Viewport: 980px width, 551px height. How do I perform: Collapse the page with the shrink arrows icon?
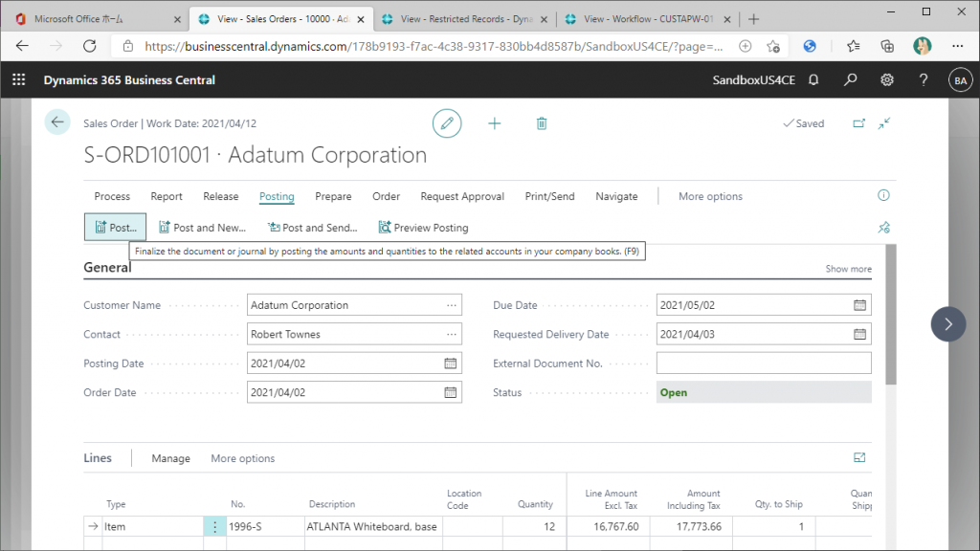pyautogui.click(x=883, y=123)
